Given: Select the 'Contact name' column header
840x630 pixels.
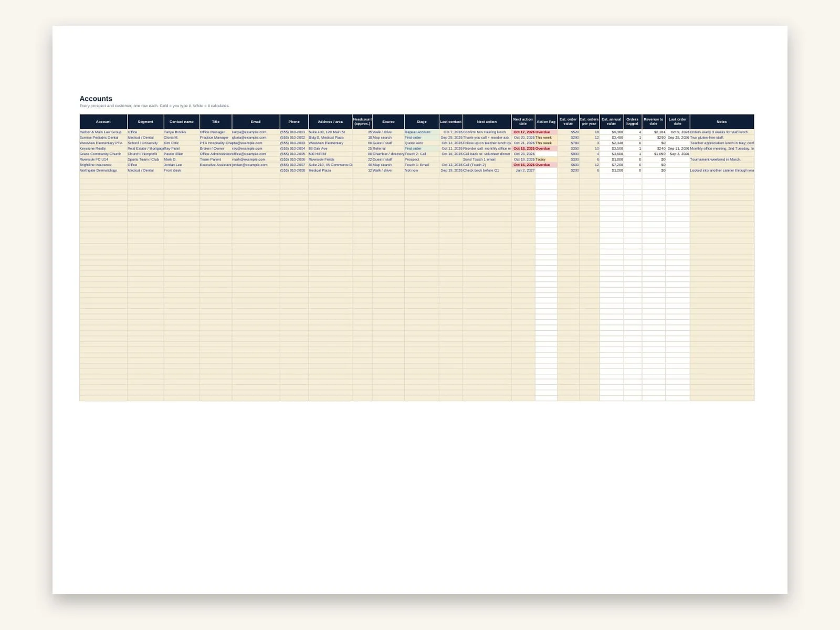Looking at the screenshot, I should tap(182, 122).
